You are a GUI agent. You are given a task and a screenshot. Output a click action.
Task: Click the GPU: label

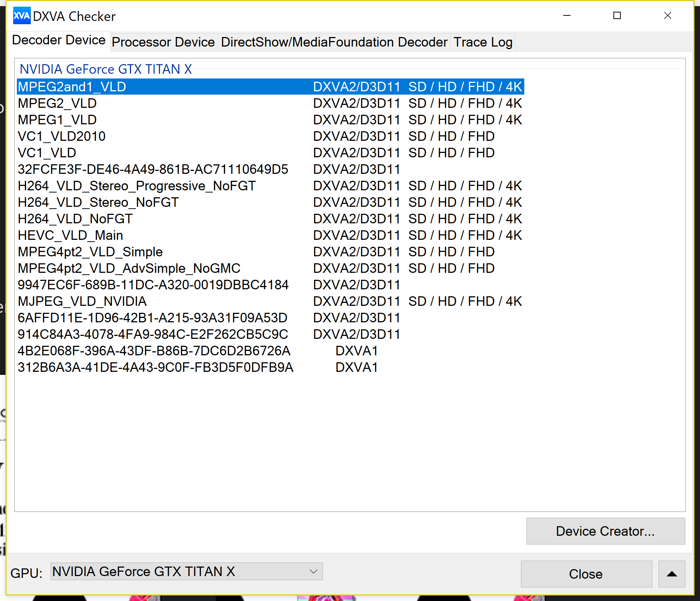[26, 573]
